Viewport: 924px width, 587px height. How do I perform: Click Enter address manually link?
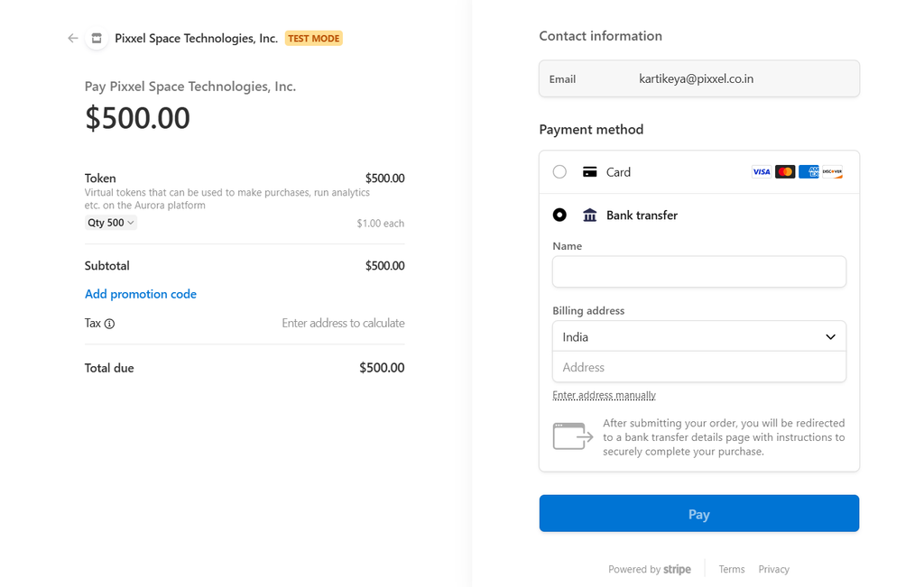[x=604, y=395]
